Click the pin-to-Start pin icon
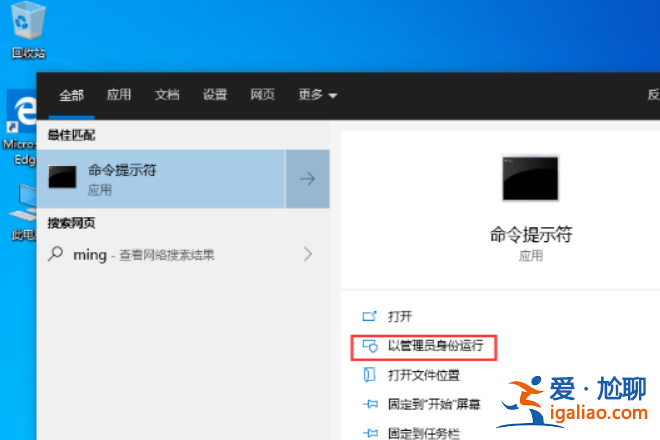 (x=370, y=404)
